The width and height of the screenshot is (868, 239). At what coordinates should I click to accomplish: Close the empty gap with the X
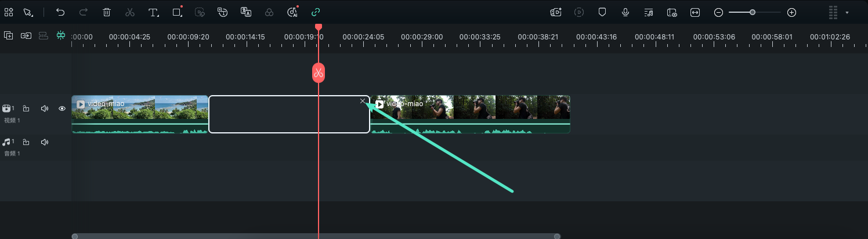(363, 102)
